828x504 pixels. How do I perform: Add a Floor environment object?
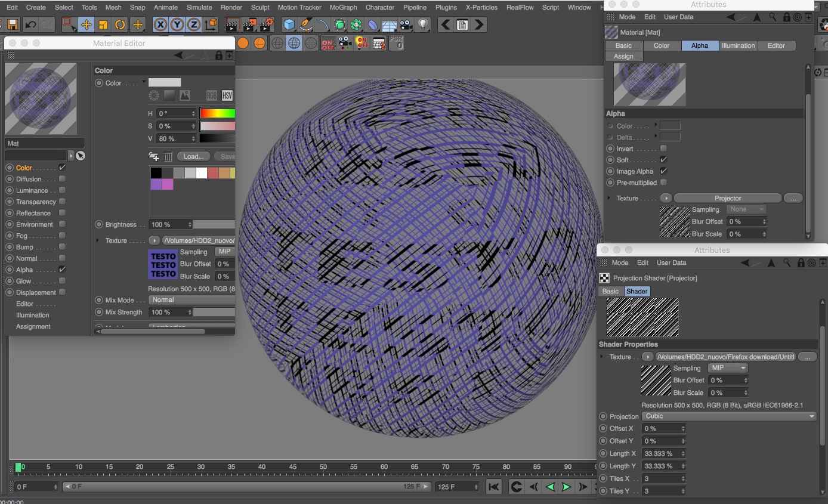390,26
